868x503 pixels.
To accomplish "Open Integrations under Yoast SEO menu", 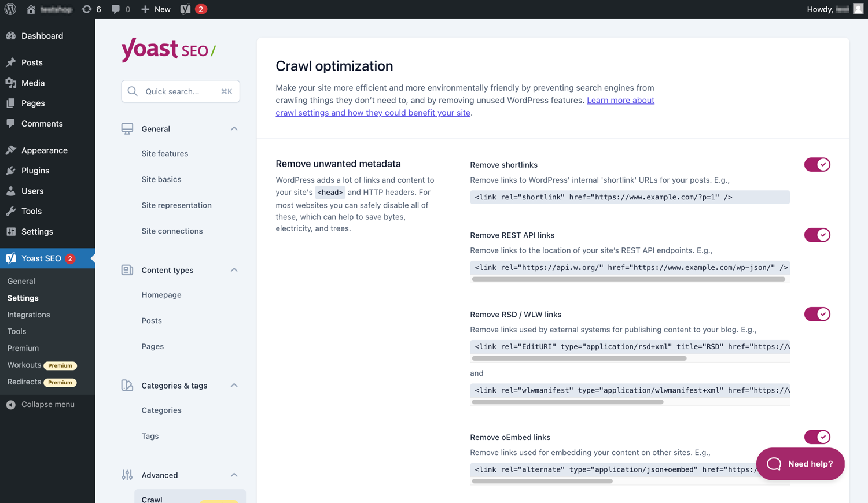I will click(28, 315).
